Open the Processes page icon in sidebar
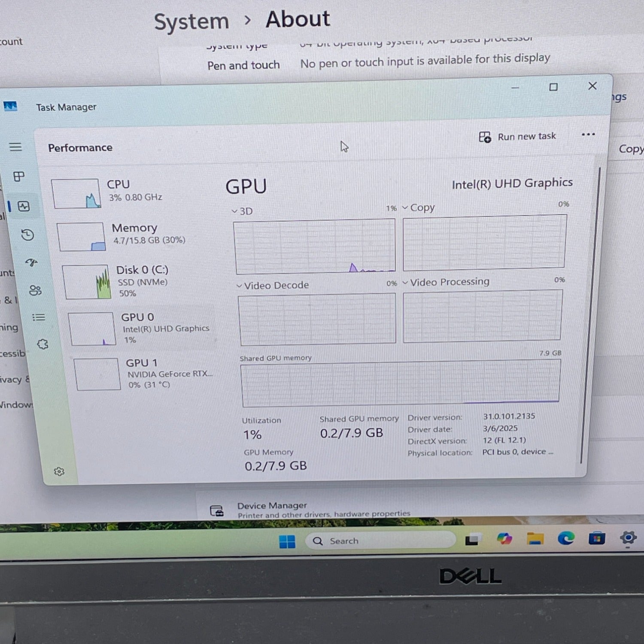 [x=19, y=176]
